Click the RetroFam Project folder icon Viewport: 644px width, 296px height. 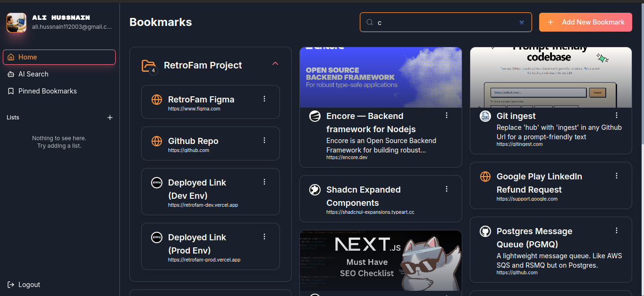[x=148, y=66]
